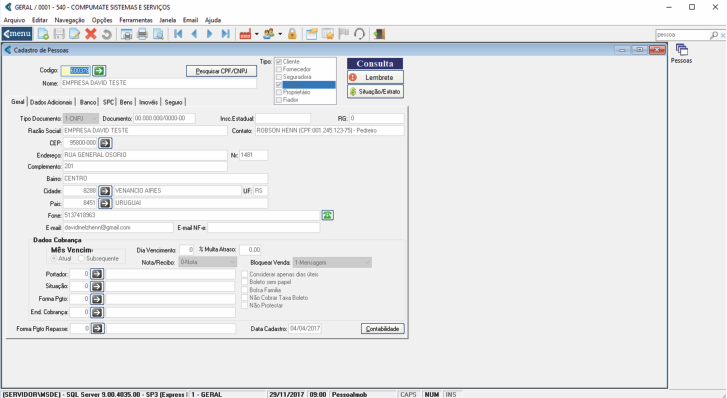727x398 pixels.
Task: Enable Boleto sem papel checkbox
Action: [x=245, y=282]
